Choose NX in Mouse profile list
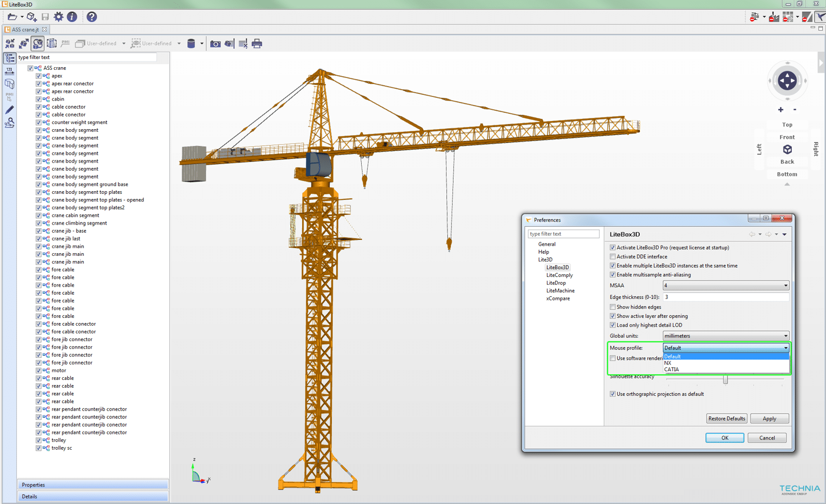This screenshot has width=826, height=504. (725, 363)
